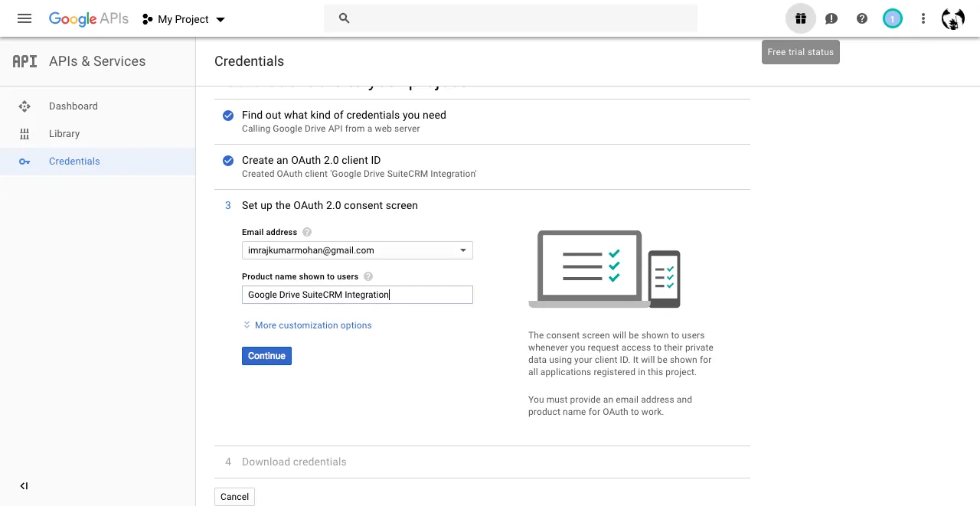Viewport: 980px width, 506px height.
Task: Click the Cancel button
Action: click(x=234, y=497)
